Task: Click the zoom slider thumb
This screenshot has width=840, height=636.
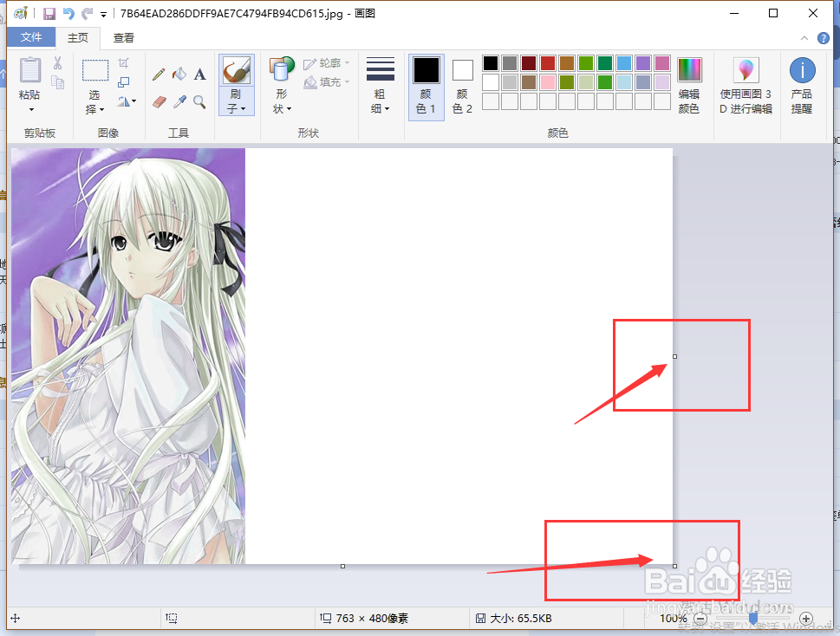Action: tap(752, 619)
